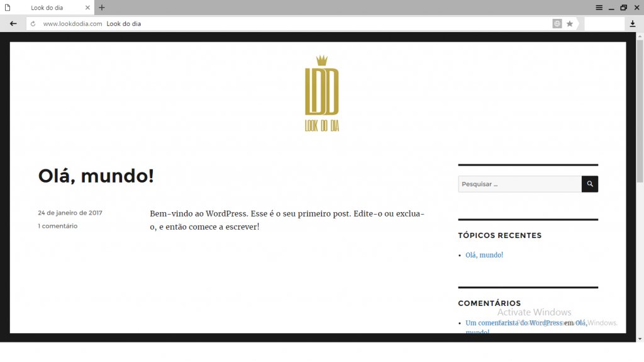The image size is (644, 362).
Task: Reload the page with refresh icon
Action: point(33,24)
